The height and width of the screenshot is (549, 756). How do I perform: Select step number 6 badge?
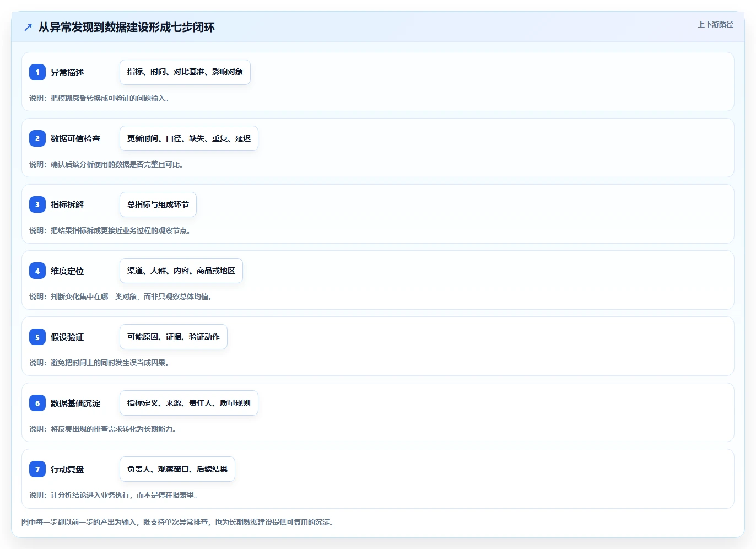tap(37, 403)
